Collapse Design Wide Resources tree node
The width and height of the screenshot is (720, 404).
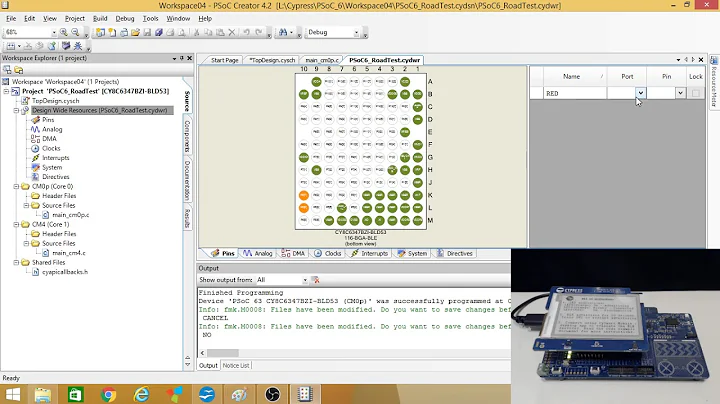coord(16,110)
